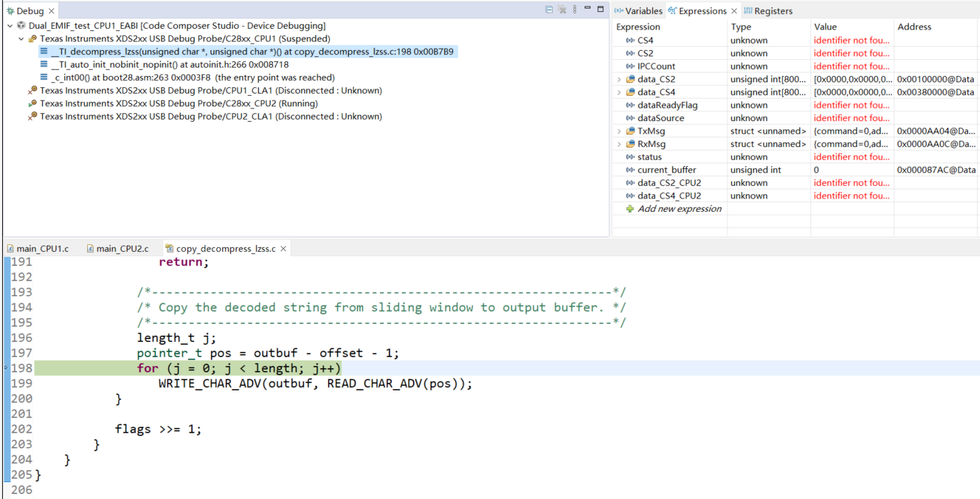Click code line 199 WRITE_CHAR_ADV statement
Viewport: 980px width, 499px height.
(315, 384)
